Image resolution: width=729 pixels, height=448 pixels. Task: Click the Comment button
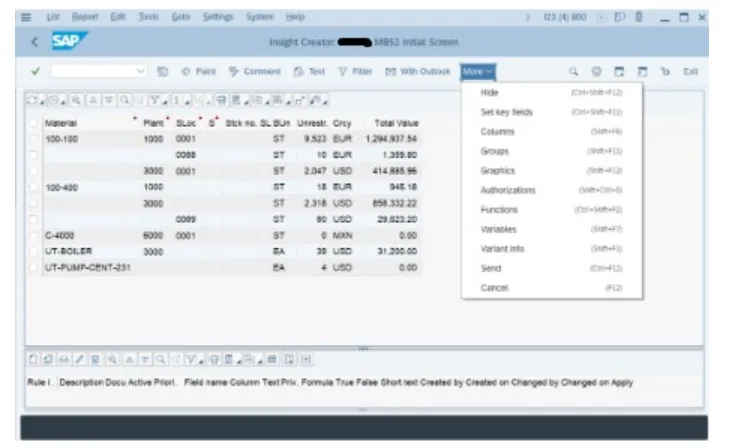[255, 72]
